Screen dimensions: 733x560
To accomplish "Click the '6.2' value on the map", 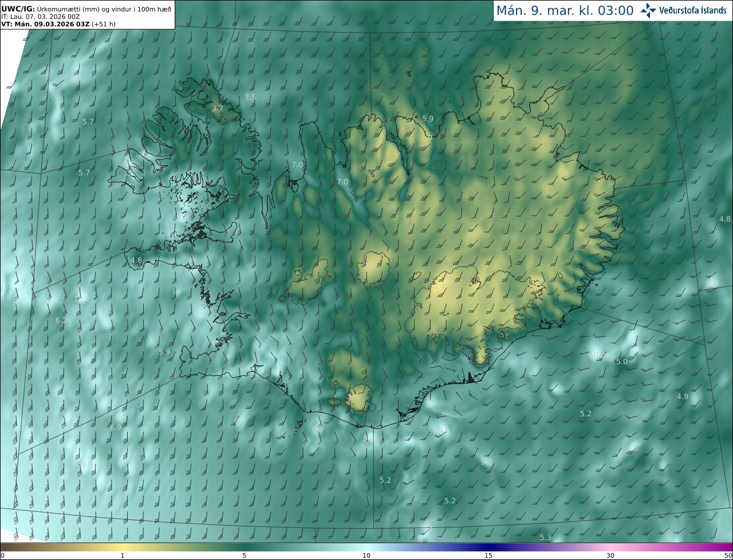I will [61, 320].
